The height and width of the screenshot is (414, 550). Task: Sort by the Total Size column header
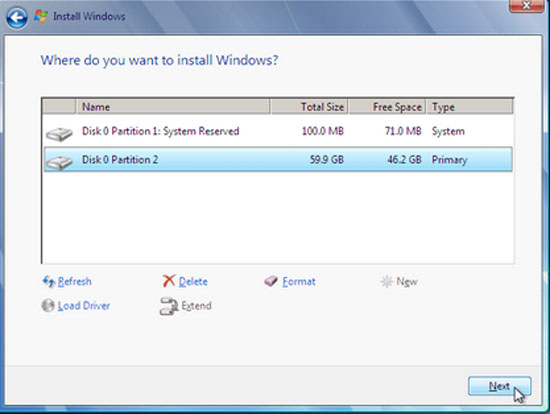click(310, 107)
